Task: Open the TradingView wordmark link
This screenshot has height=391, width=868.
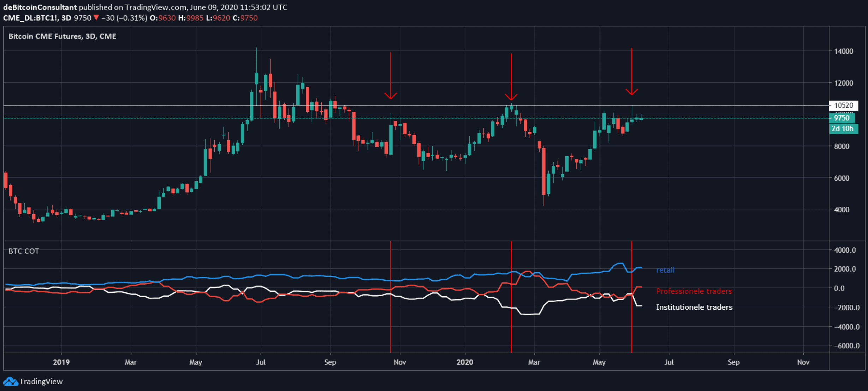Action: click(41, 381)
